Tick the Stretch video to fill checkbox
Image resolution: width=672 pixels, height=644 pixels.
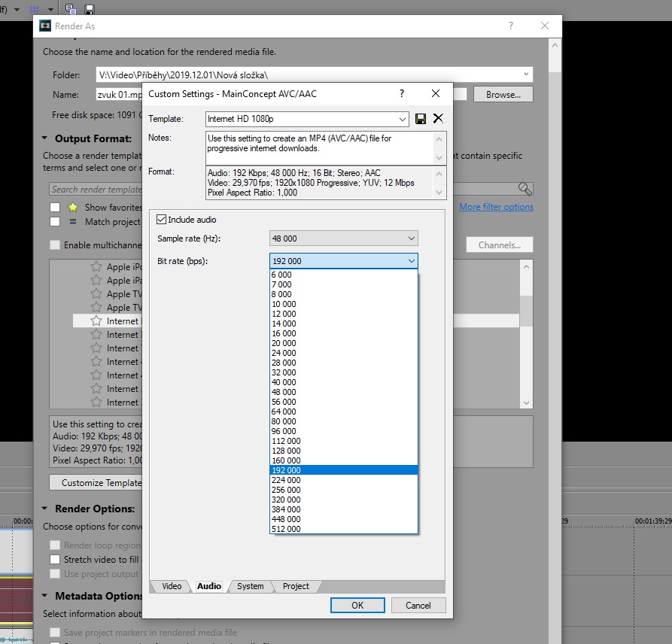point(55,560)
